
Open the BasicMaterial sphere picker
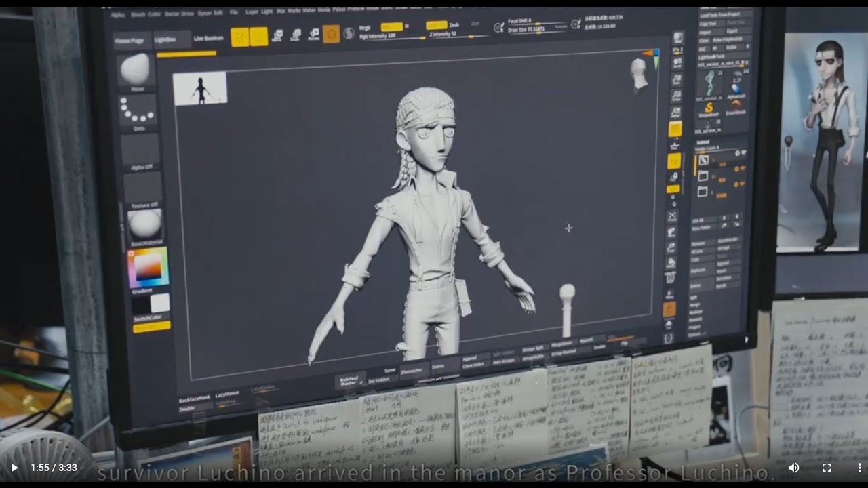coord(145,227)
